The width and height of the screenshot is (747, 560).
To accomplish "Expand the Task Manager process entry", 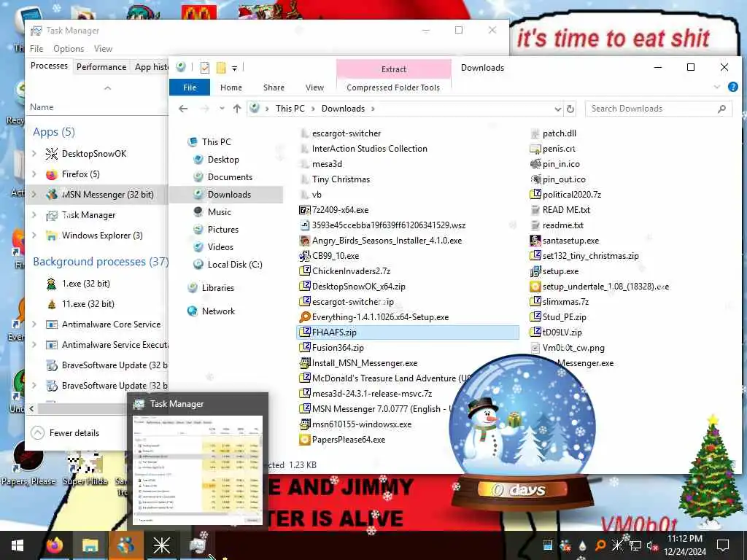I will point(34,215).
